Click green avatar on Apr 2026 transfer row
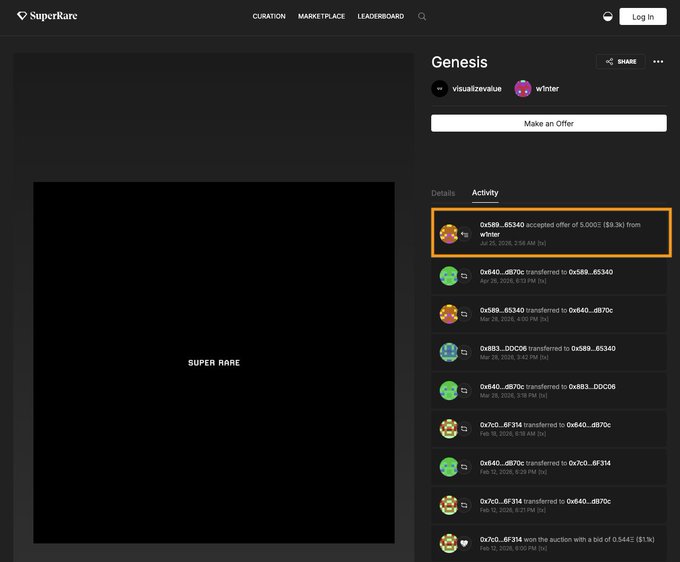Viewport: 680px width, 562px height. coord(449,276)
